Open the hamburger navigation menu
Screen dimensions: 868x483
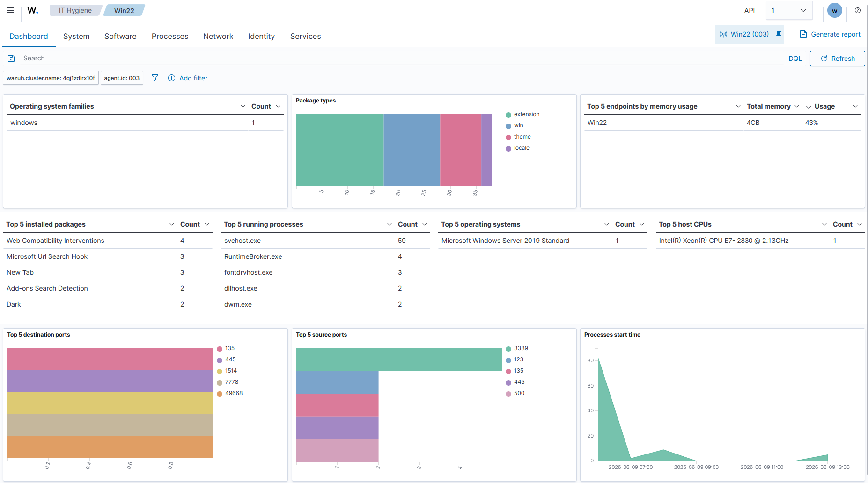10,10
